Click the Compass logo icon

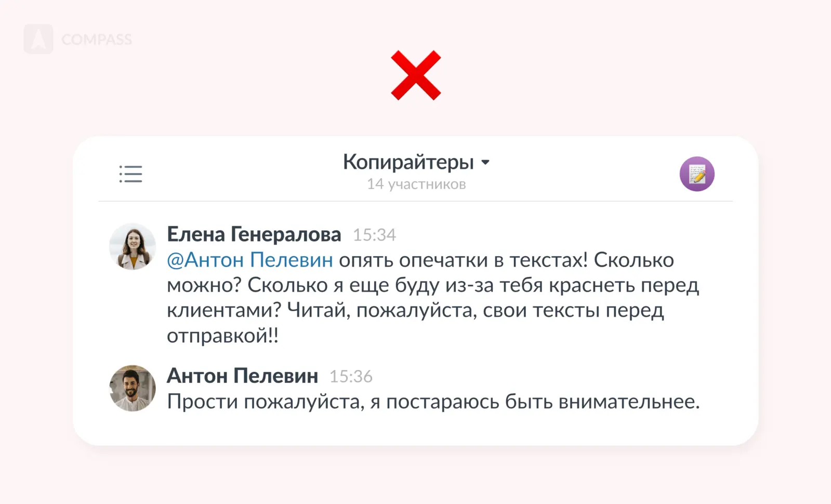[x=38, y=39]
